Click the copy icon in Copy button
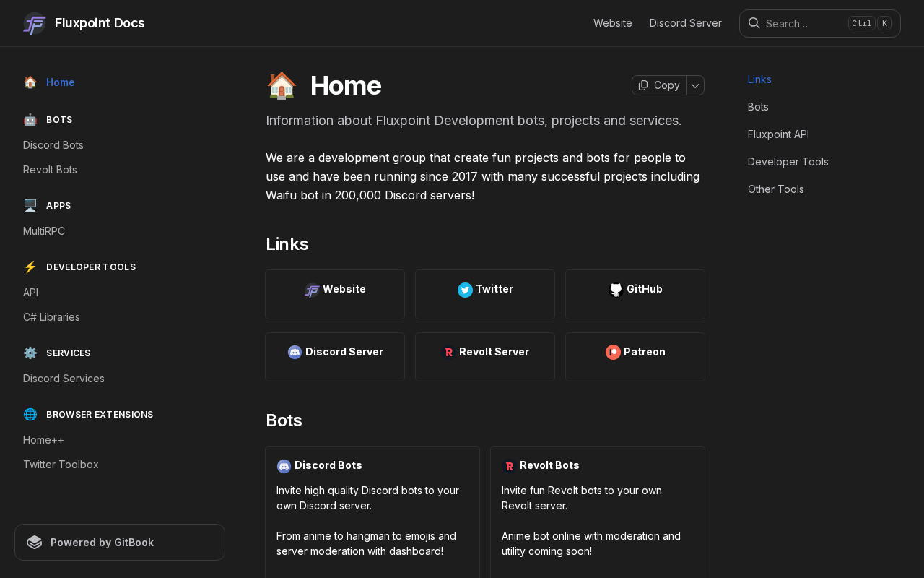The height and width of the screenshot is (578, 924). pos(643,85)
